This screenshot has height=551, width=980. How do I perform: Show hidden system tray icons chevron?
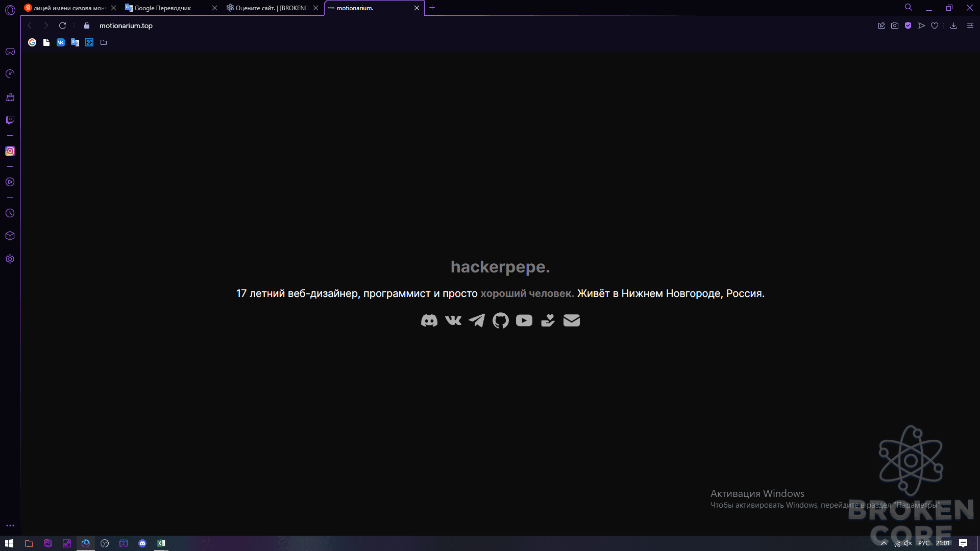(884, 543)
